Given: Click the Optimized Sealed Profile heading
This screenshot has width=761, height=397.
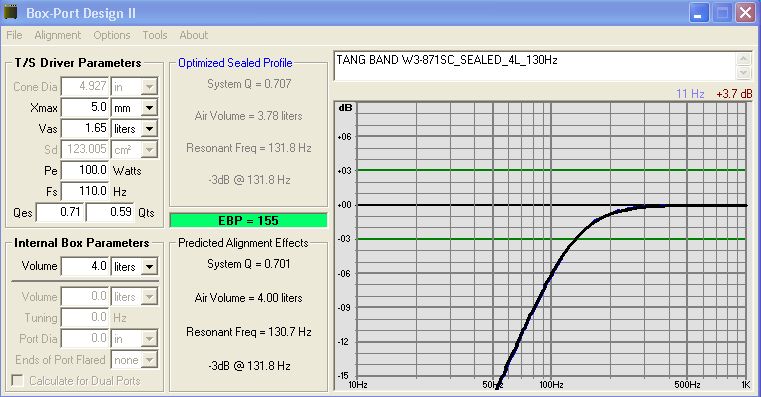Looking at the screenshot, I should (x=235, y=63).
